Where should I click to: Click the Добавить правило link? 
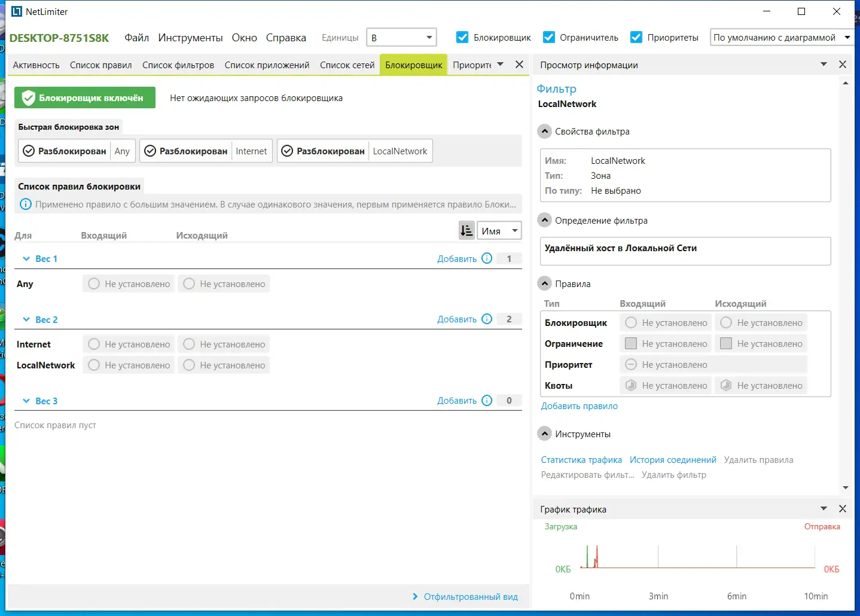(x=579, y=405)
